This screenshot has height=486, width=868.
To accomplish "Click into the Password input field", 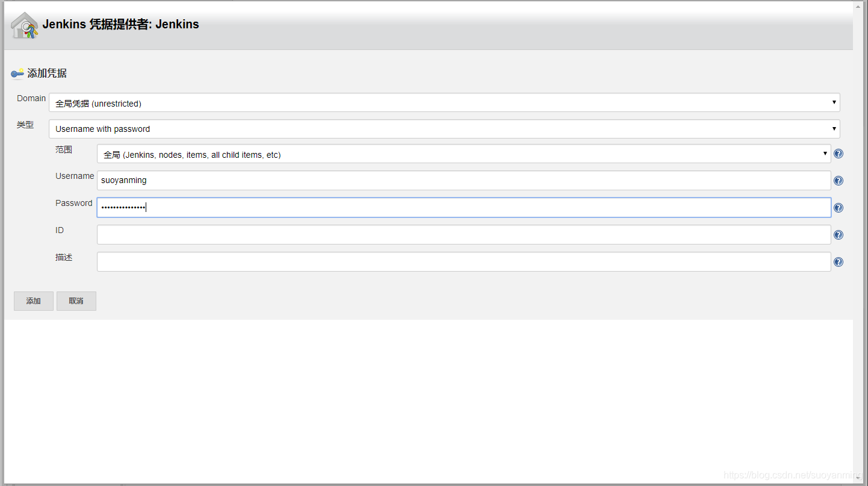I will tap(463, 207).
